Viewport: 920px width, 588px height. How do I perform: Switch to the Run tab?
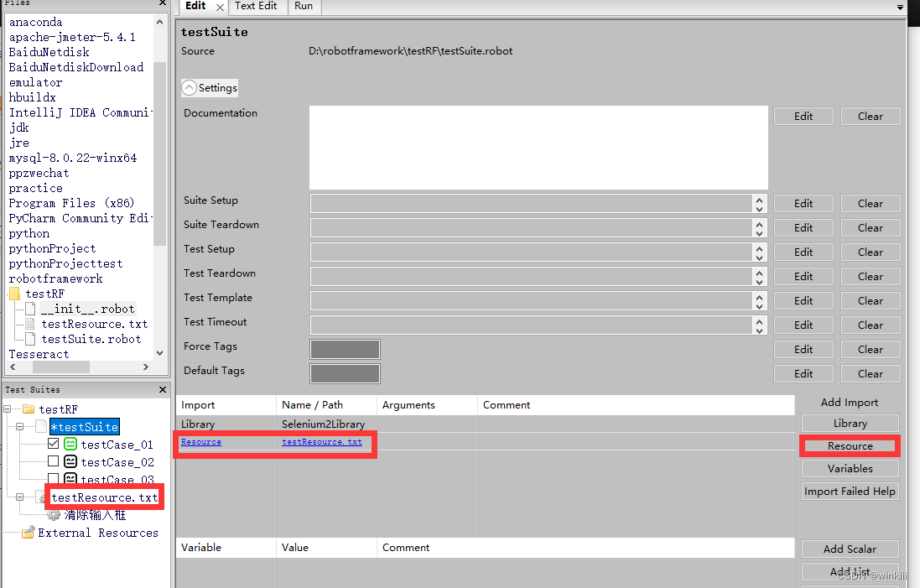[x=304, y=6]
